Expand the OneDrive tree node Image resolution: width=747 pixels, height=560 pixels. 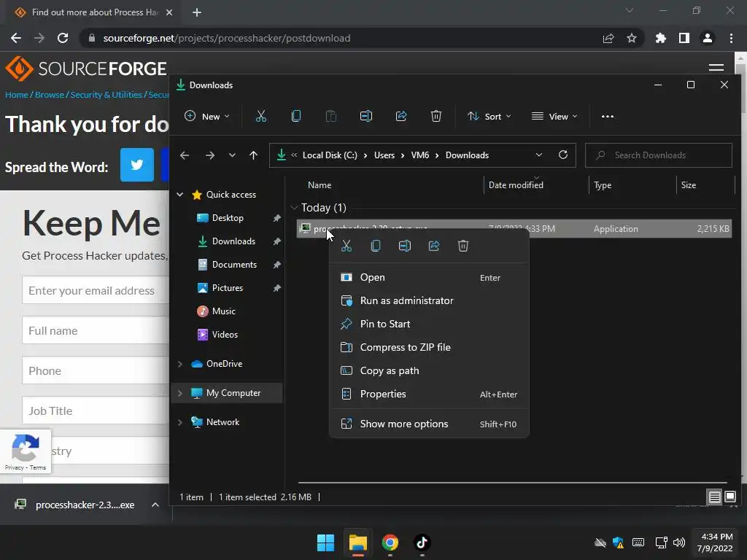point(180,364)
